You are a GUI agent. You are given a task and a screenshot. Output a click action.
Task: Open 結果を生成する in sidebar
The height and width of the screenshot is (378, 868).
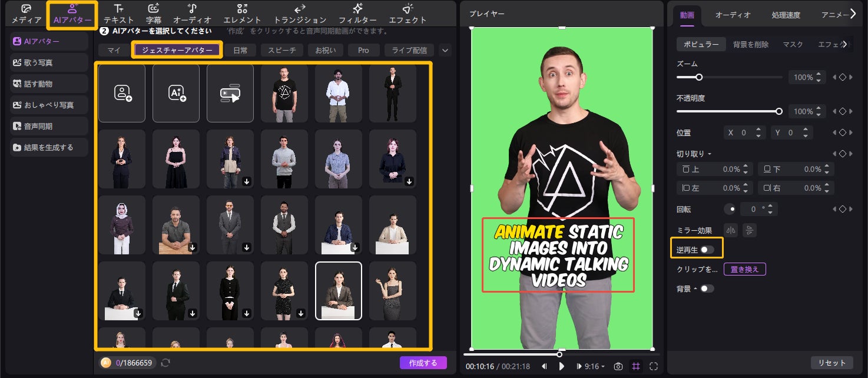[49, 147]
